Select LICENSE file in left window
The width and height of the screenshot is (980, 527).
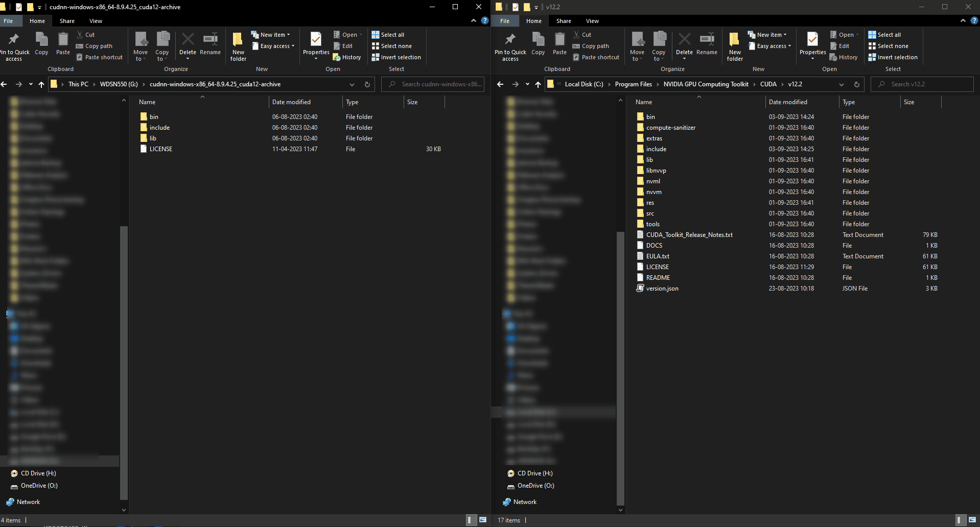[x=160, y=149]
